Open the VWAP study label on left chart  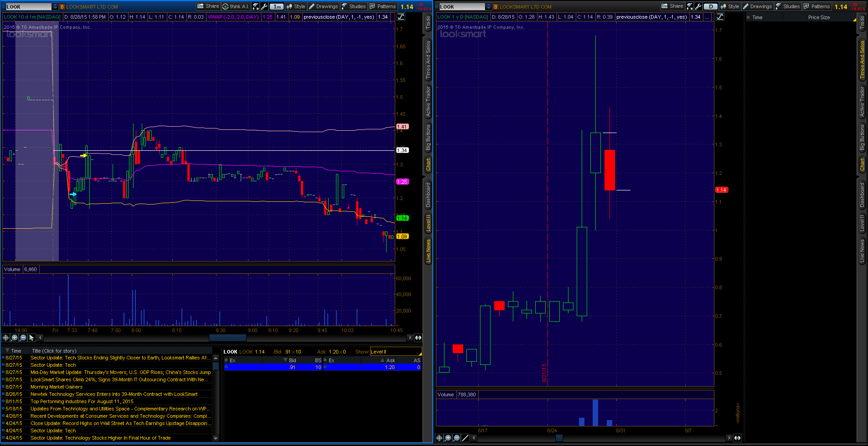click(233, 17)
